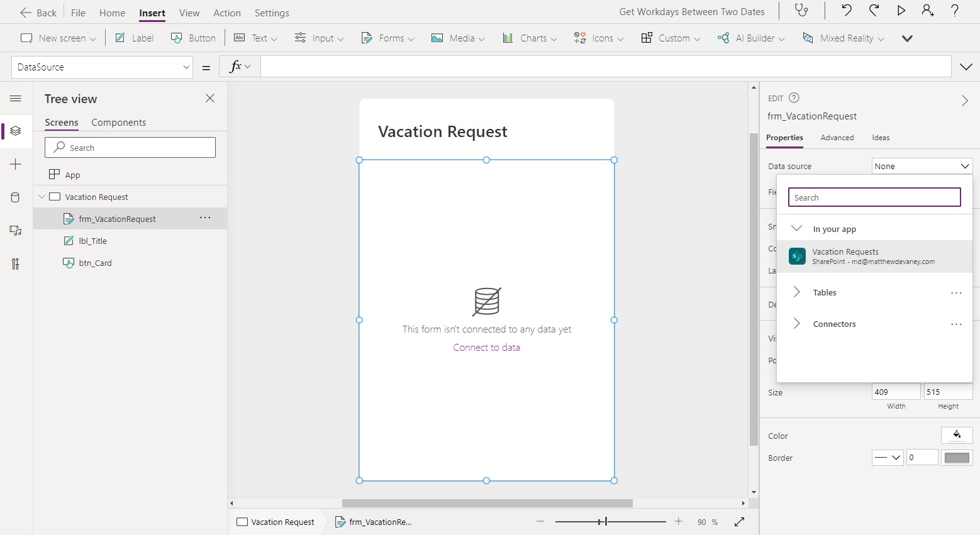Screen dimensions: 980x535
Task: Expand the Tables section
Action: pyautogui.click(x=825, y=292)
